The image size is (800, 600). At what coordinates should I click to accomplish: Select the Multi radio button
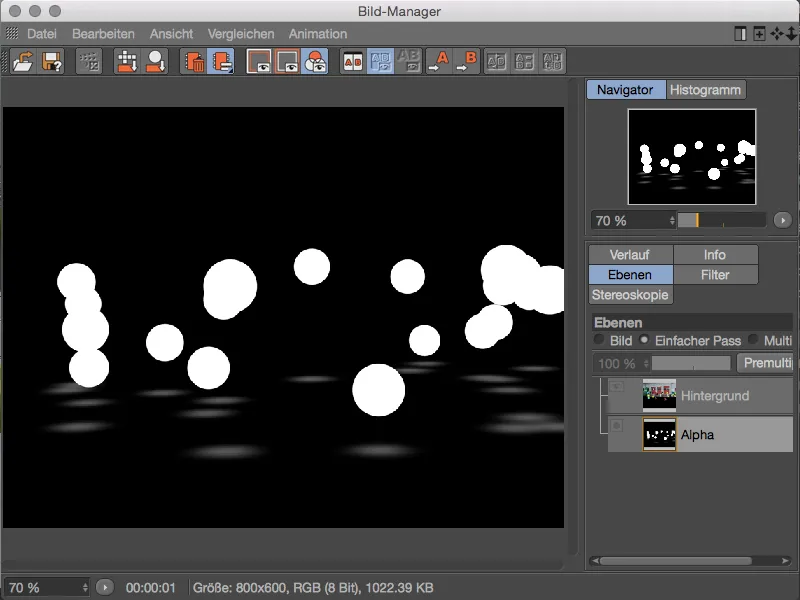pyautogui.click(x=753, y=339)
